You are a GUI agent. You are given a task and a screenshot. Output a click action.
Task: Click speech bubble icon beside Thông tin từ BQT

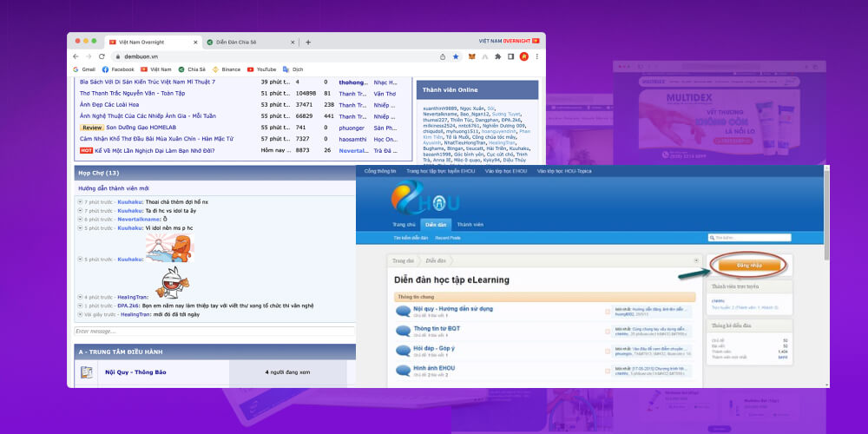(x=403, y=331)
